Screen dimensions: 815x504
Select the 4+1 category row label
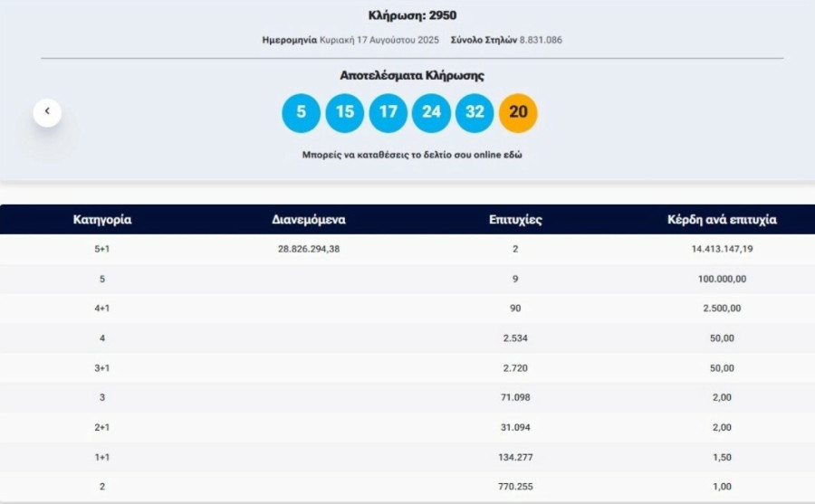[102, 309]
